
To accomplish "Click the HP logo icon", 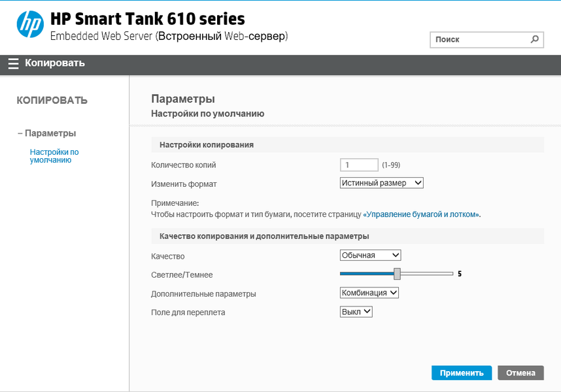I will coord(30,25).
